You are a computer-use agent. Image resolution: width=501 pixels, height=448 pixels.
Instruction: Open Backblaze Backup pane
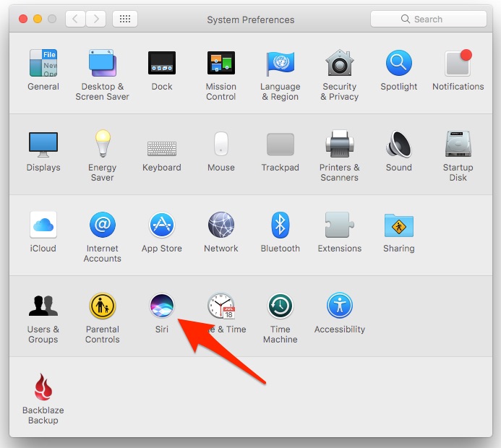tap(43, 387)
